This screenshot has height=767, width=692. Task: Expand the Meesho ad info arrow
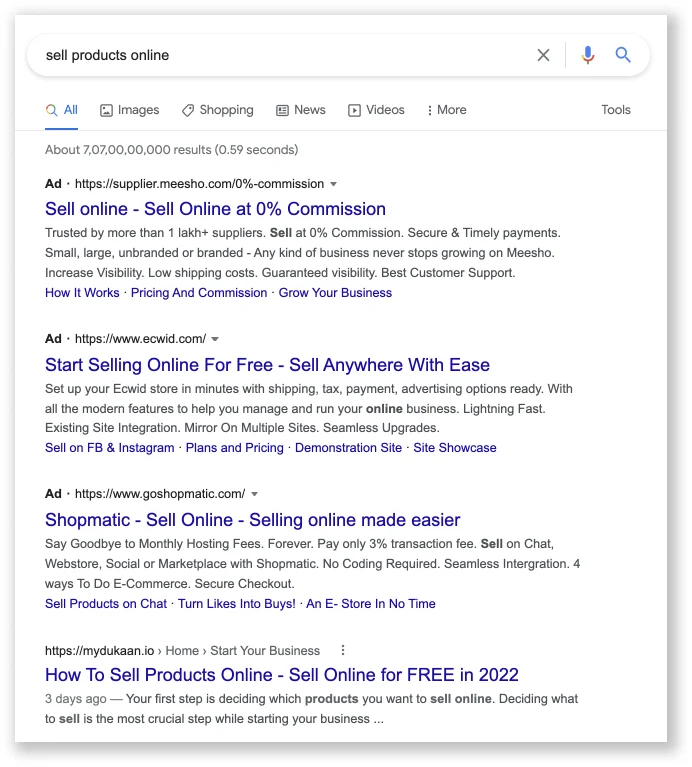click(334, 184)
